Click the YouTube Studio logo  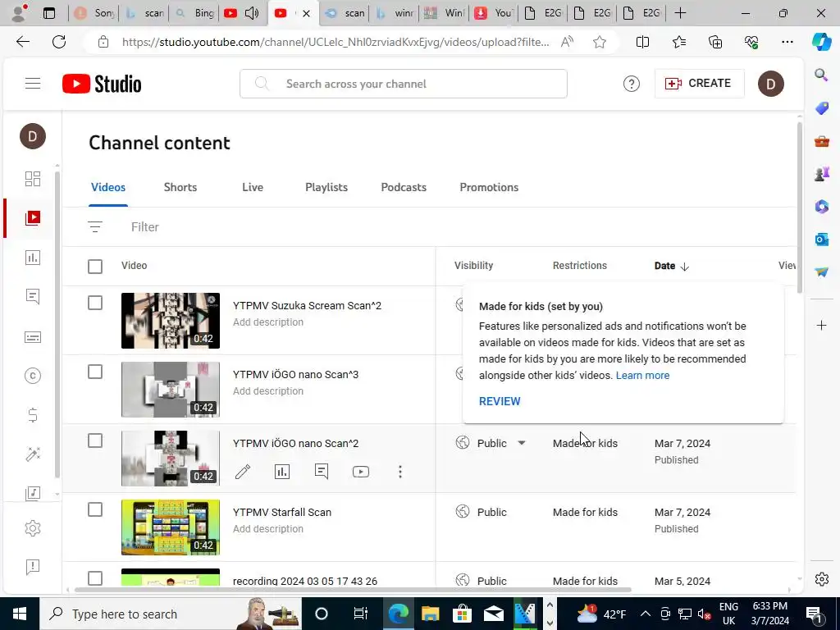point(102,84)
